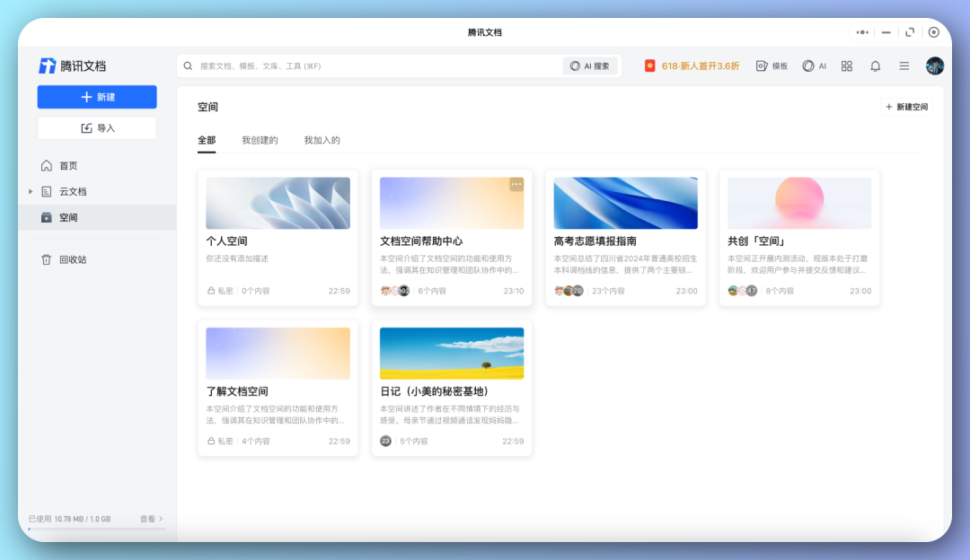Open 了解文档空间 cover image
The width and height of the screenshot is (970, 560).
click(x=278, y=354)
